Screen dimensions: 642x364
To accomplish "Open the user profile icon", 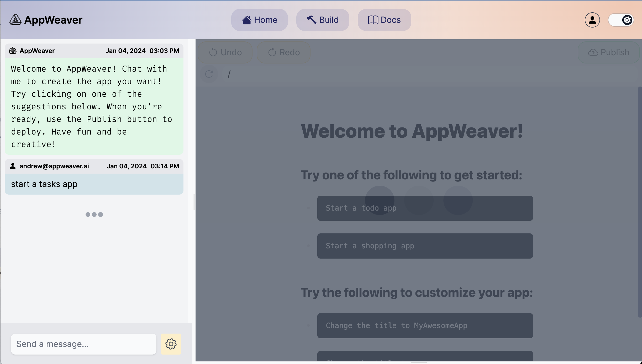I will tap(592, 20).
